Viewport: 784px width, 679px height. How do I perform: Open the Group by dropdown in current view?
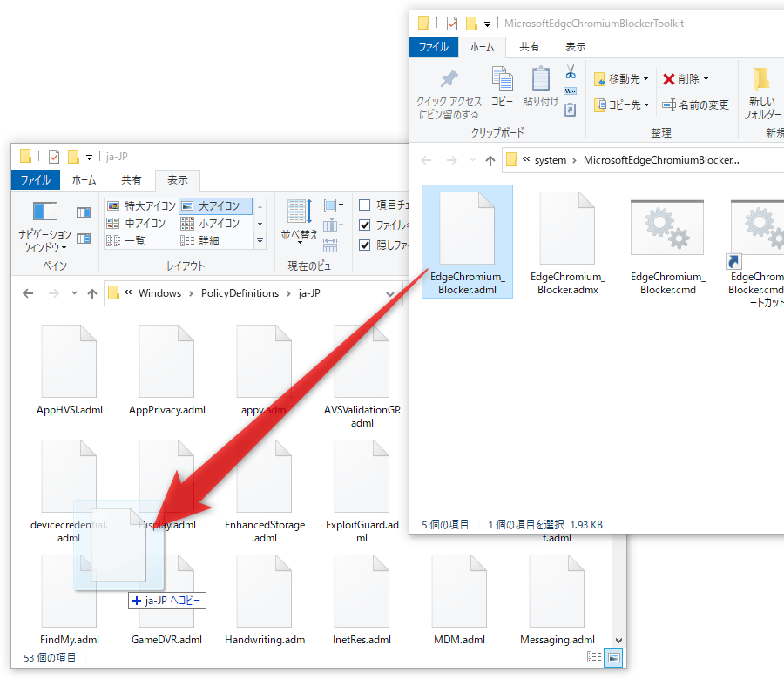(x=334, y=205)
